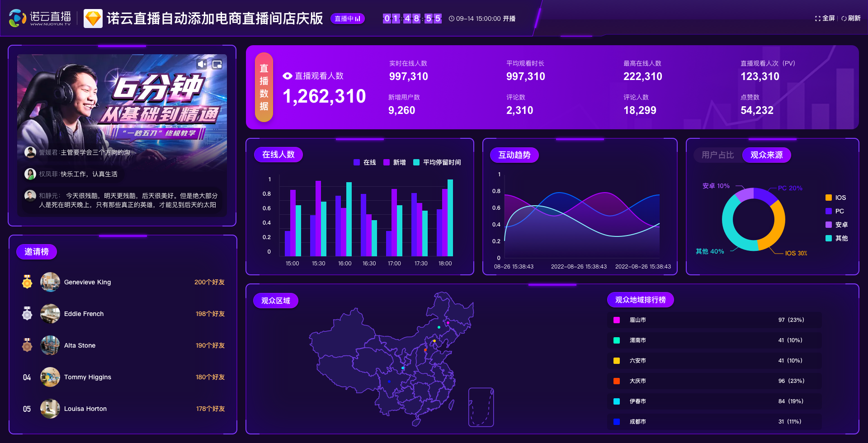Click the fullscreen 全屏 icon
Viewport: 868px width, 443px height.
tap(817, 19)
